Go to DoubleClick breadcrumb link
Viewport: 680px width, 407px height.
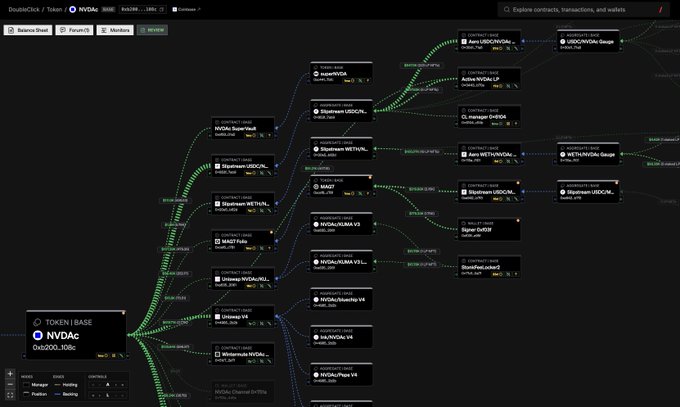24,10
